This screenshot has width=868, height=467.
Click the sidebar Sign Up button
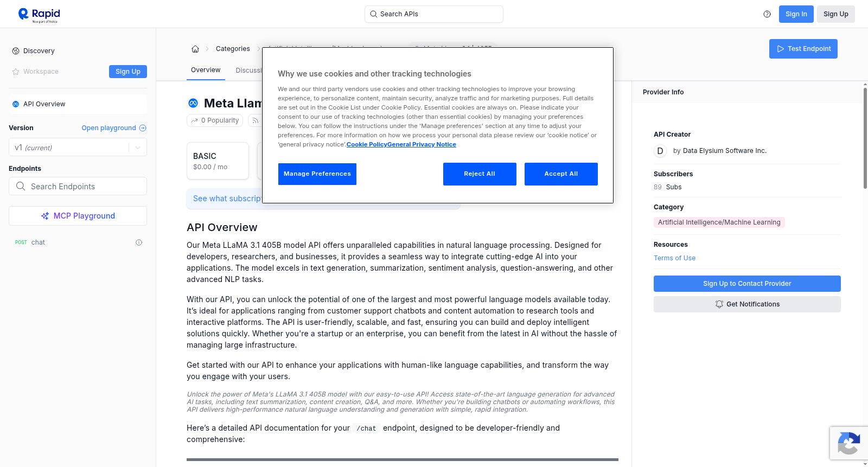[128, 72]
